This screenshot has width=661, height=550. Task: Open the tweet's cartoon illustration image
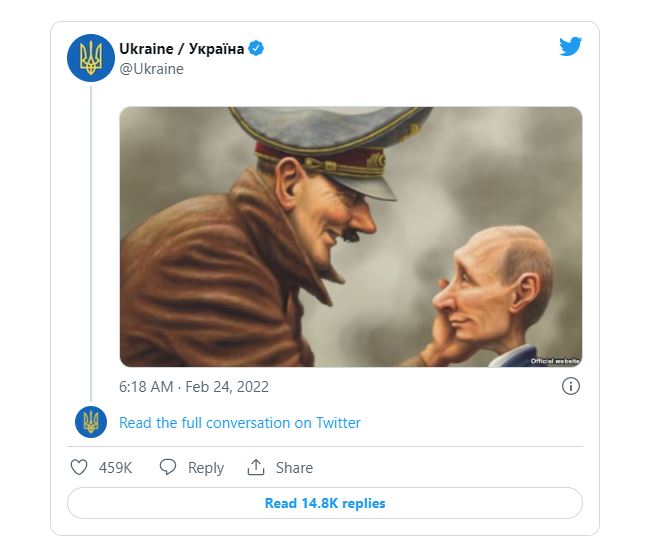[350, 237]
